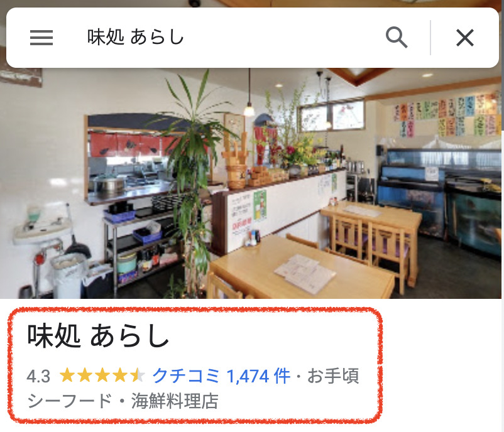Click the white hand sink in photo
504x432 pixels.
click(x=41, y=230)
